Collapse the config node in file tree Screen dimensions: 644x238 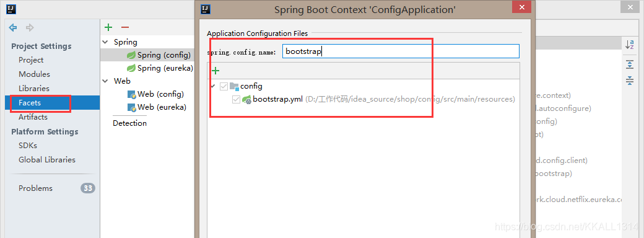tap(213, 86)
